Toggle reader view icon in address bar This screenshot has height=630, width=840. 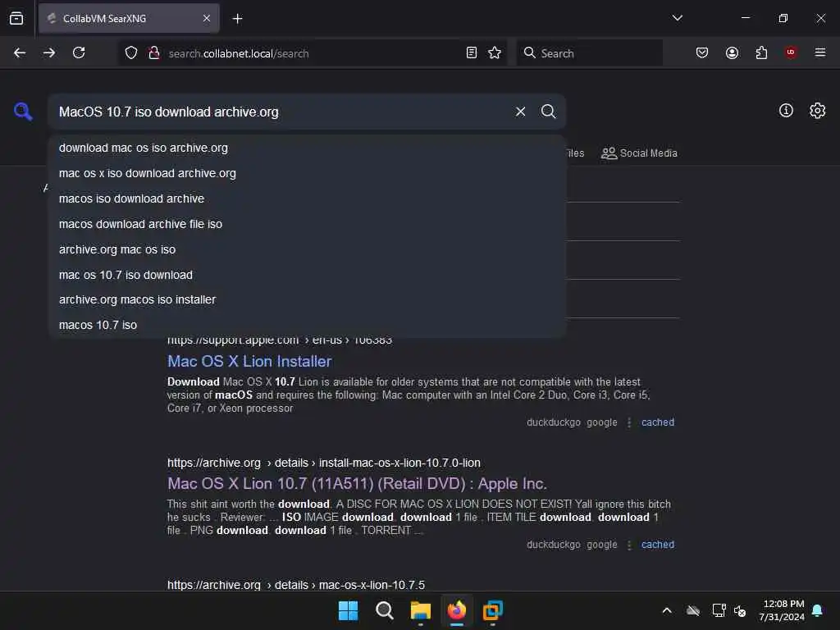tap(472, 52)
